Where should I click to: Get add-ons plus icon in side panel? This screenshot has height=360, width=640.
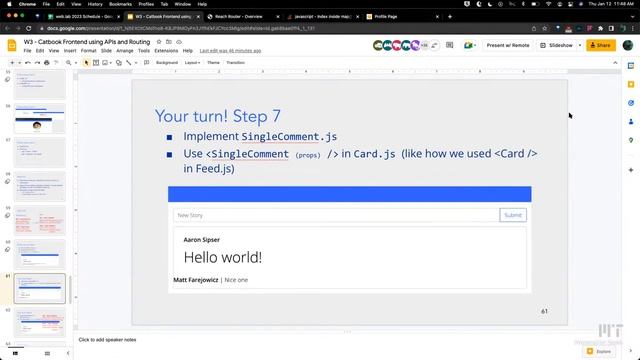631,170
